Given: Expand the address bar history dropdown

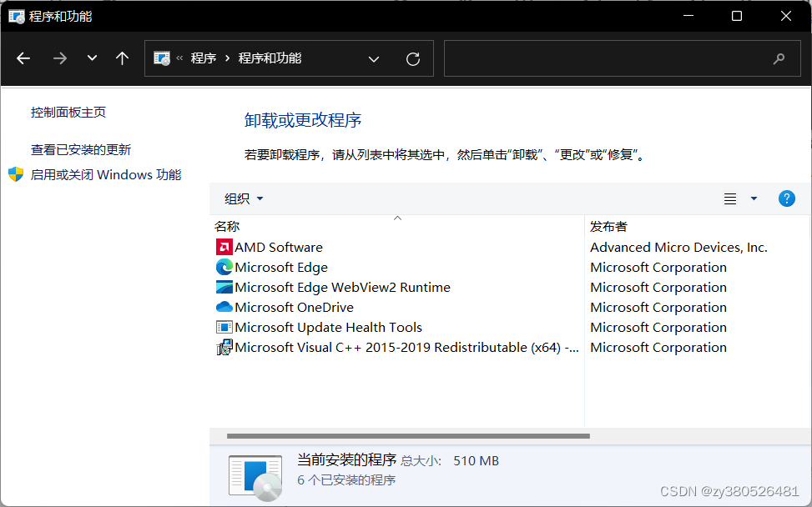Looking at the screenshot, I should 374,59.
